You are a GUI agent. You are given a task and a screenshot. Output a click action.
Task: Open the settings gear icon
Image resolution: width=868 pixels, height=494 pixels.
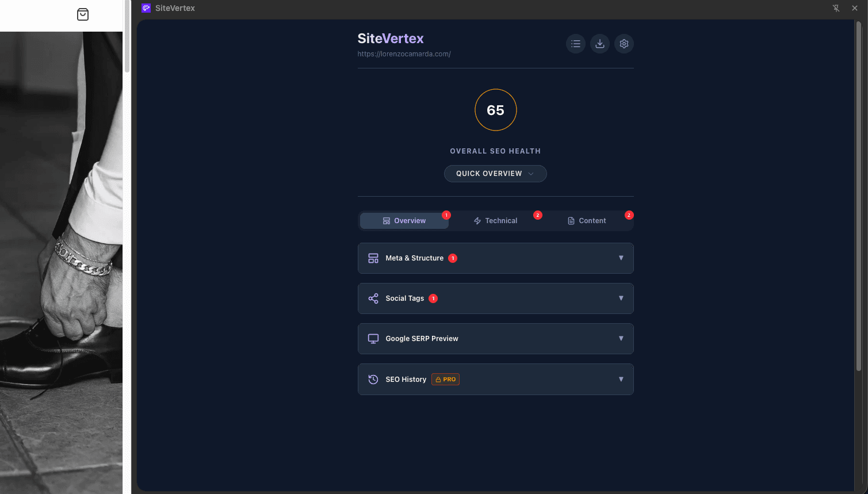[x=624, y=44]
